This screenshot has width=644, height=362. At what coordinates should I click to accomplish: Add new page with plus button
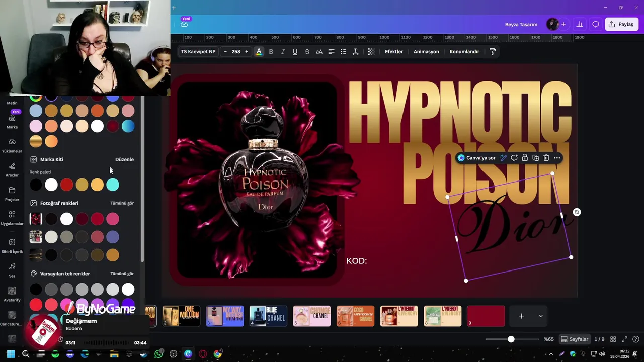[522, 316]
